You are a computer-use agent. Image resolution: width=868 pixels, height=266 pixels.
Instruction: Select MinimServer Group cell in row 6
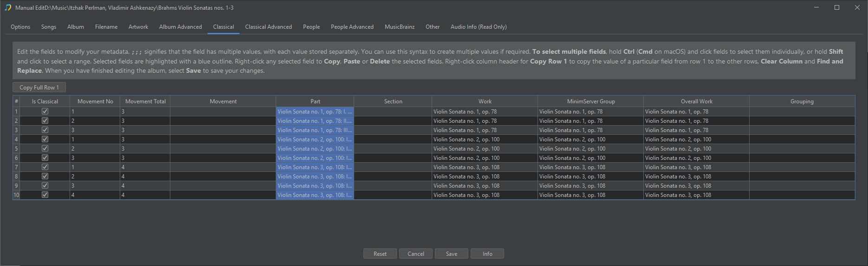click(591, 158)
